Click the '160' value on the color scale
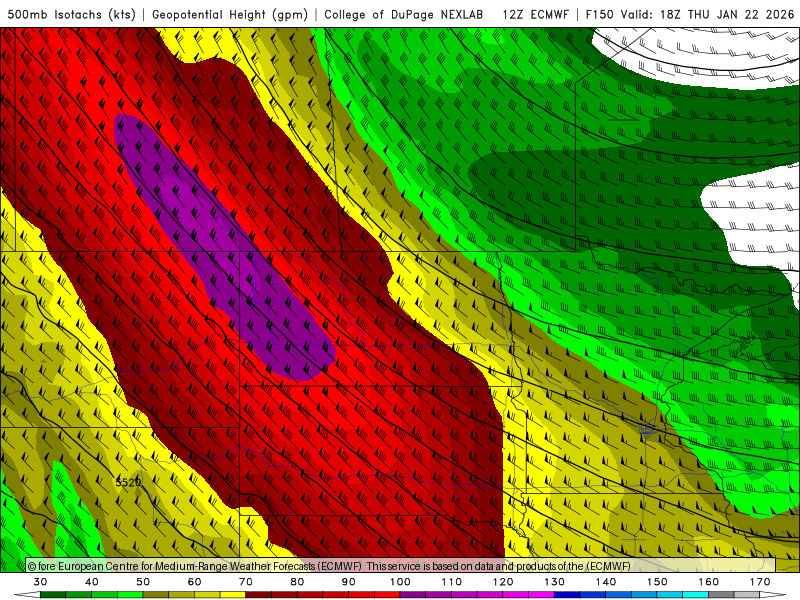The height and width of the screenshot is (600, 800). (709, 582)
